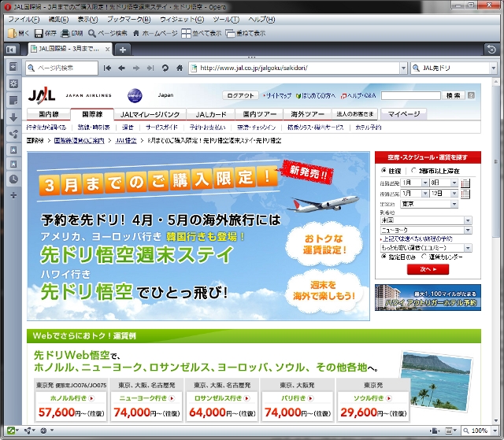
Task: Switch to the 国内線 tab
Action: 49,114
